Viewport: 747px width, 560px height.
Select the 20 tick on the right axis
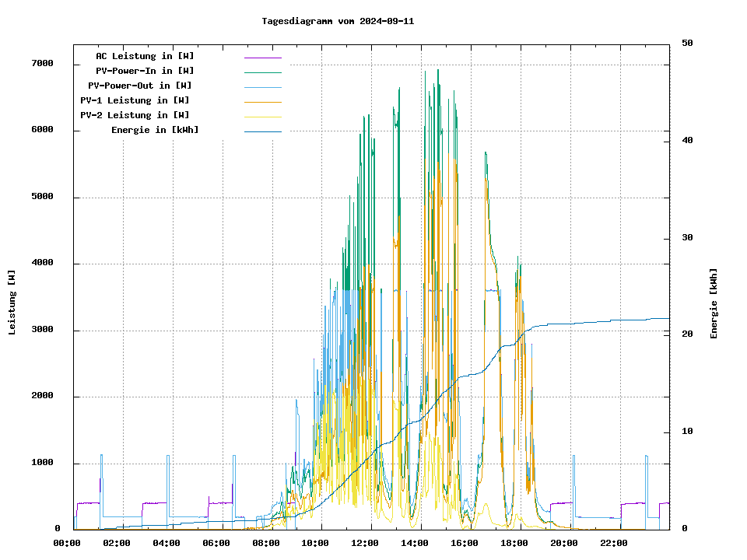(x=687, y=334)
